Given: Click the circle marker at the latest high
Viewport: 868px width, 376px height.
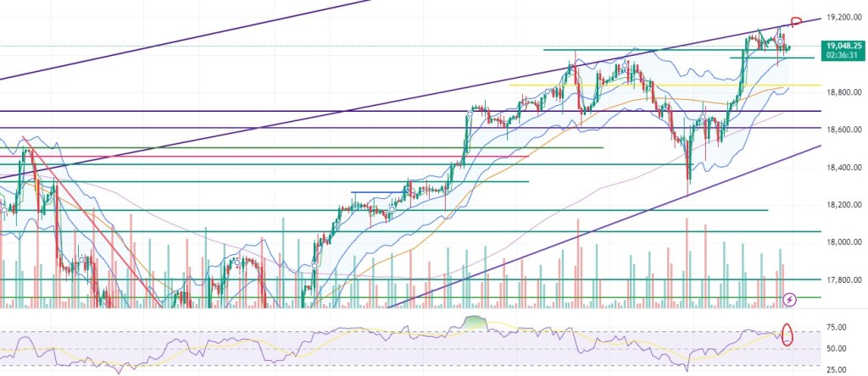Looking at the screenshot, I should tap(779, 41).
